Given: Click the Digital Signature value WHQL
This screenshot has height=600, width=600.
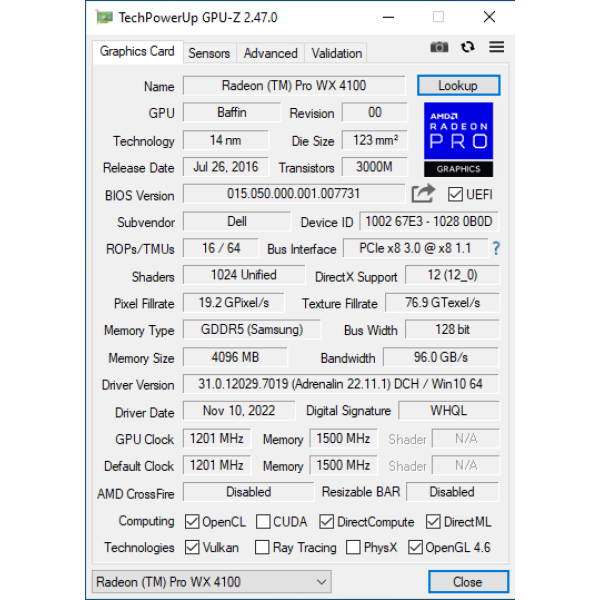Looking at the screenshot, I should [x=449, y=411].
